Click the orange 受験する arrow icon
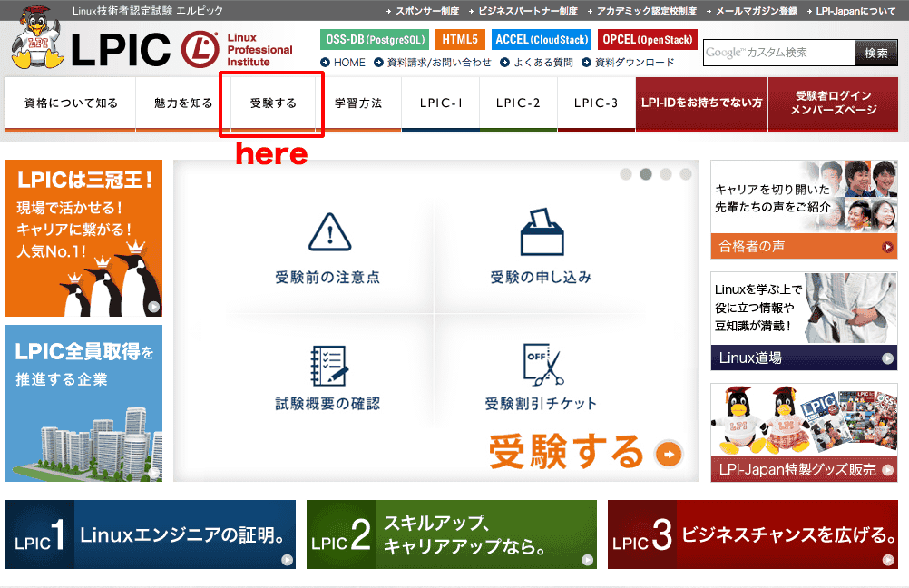This screenshot has width=909, height=588. point(668,454)
